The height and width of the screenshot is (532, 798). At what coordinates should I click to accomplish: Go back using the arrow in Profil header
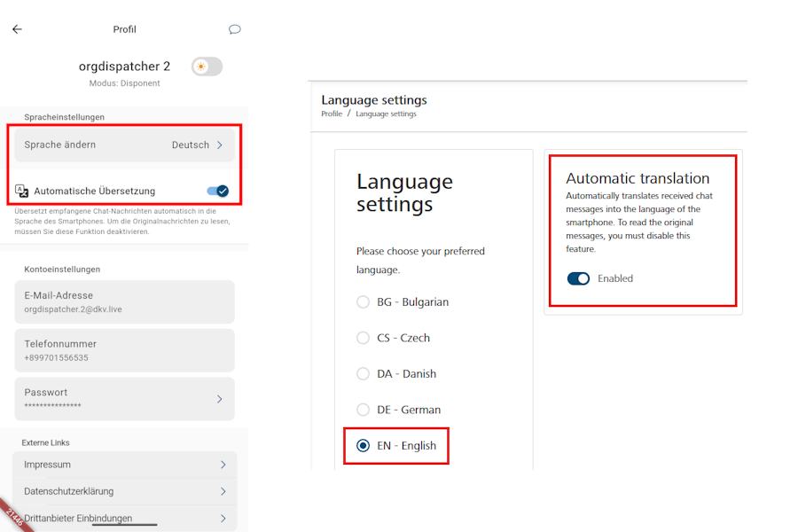pyautogui.click(x=18, y=29)
